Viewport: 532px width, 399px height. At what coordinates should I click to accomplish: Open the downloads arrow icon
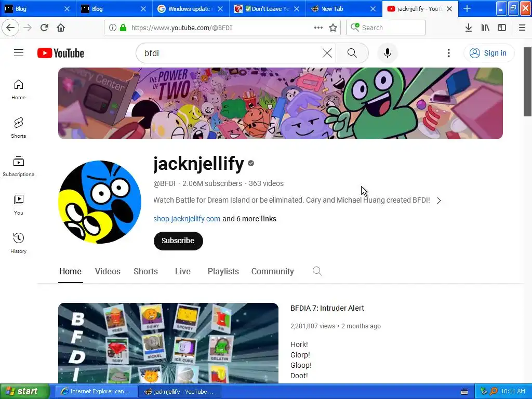tap(469, 28)
